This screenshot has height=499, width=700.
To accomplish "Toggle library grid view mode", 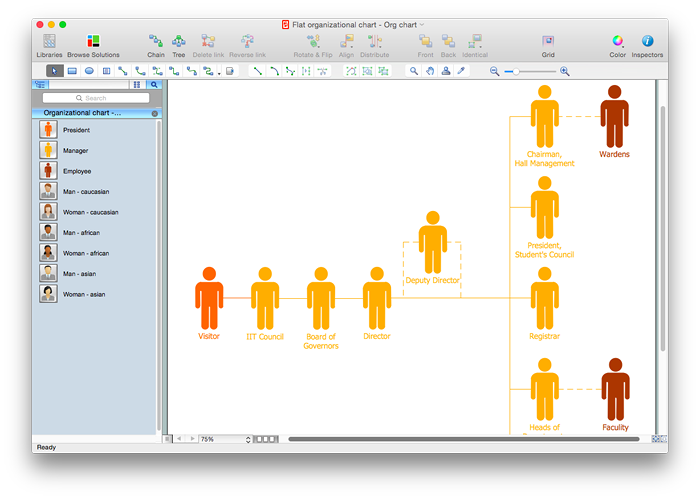I will point(137,84).
